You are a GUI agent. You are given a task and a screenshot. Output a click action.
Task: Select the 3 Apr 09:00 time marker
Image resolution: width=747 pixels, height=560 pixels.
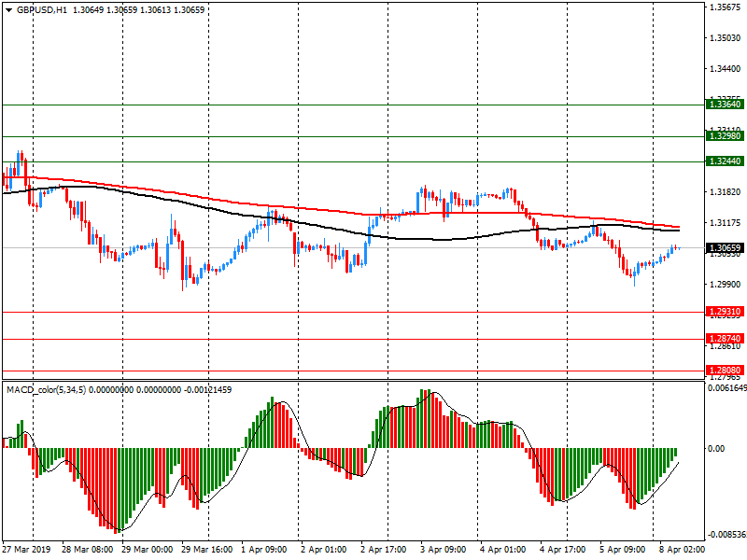[x=444, y=551]
